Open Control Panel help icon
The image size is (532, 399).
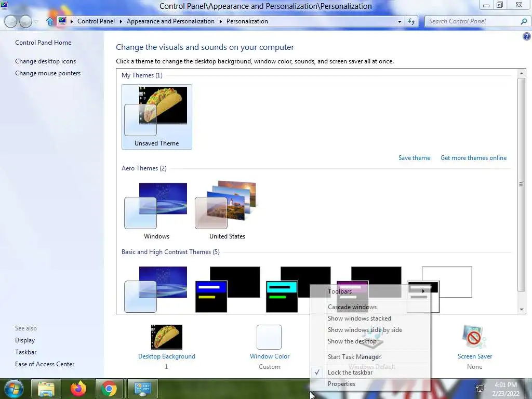coord(527,36)
